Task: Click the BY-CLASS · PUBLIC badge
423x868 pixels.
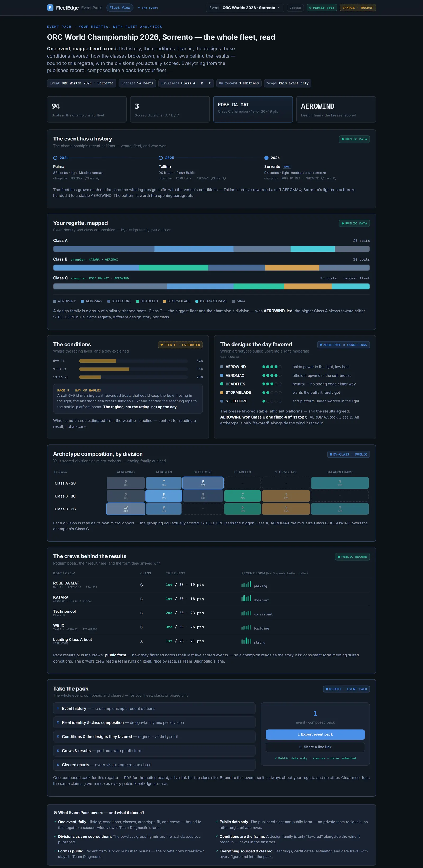Action: 348,454
